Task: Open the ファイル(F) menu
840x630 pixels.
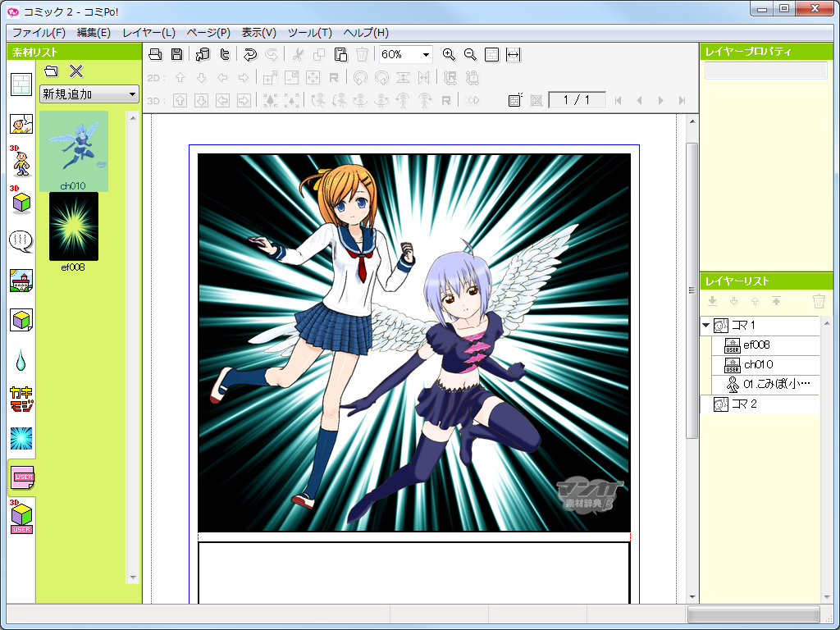Action: tap(39, 33)
